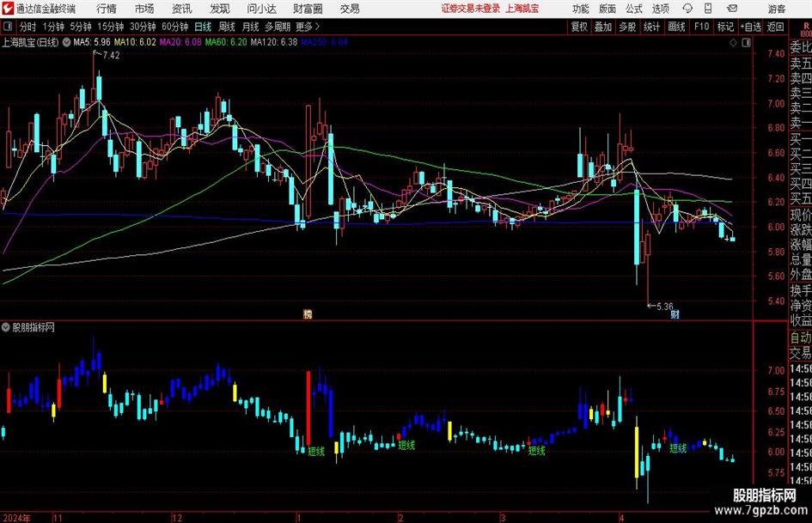812x523 pixels.
Task: Open the 公式 menu
Action: [633, 9]
